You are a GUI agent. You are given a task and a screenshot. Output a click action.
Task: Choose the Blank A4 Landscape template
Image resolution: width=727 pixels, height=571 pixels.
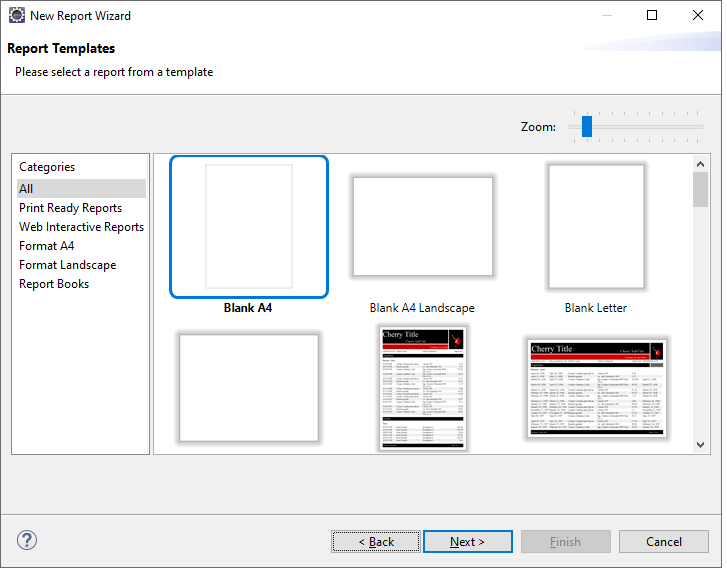[425, 228]
